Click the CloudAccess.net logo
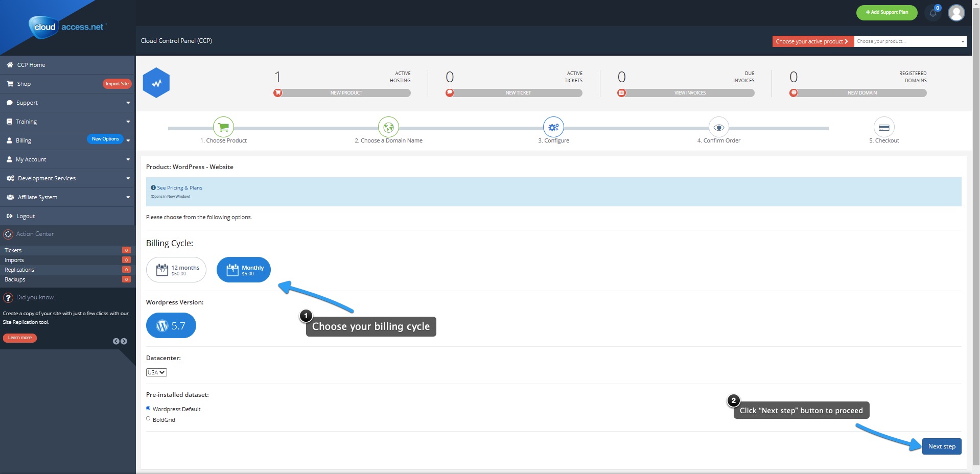Screen dimensions: 980x474 (x=67, y=27)
